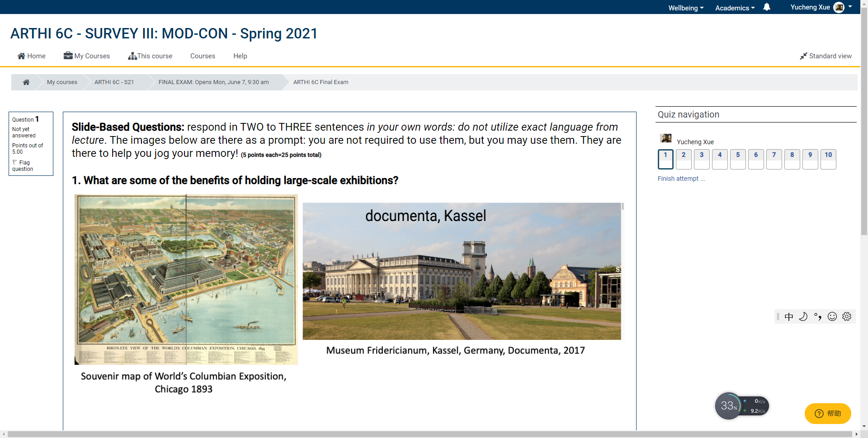Click scroll-up arrow on vertical scrollbar

(x=864, y=3)
